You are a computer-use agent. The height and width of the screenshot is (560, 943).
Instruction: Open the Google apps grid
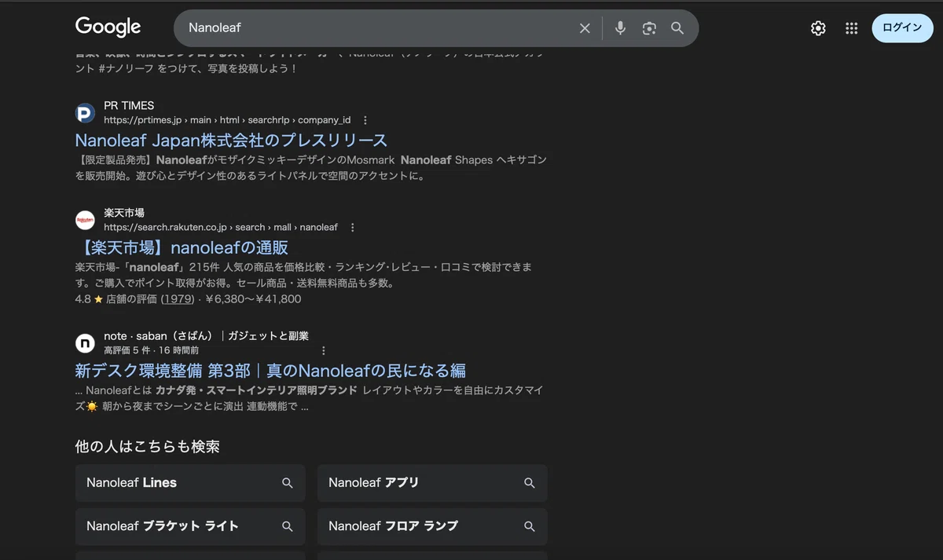pyautogui.click(x=851, y=28)
